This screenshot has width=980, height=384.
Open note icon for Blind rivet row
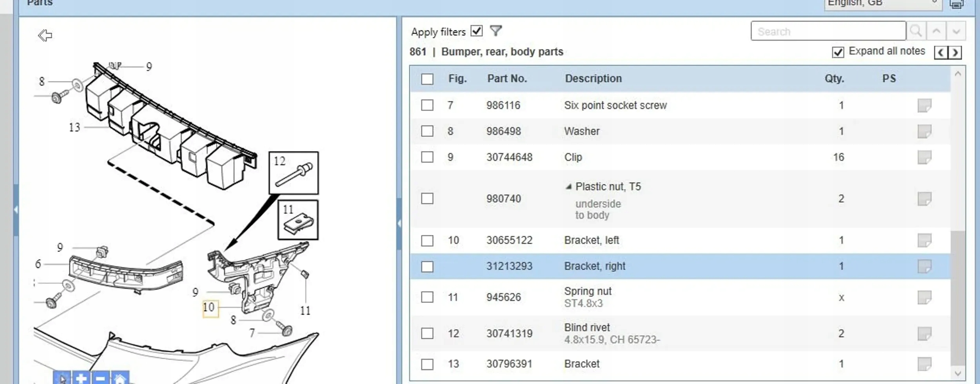pos(924,333)
